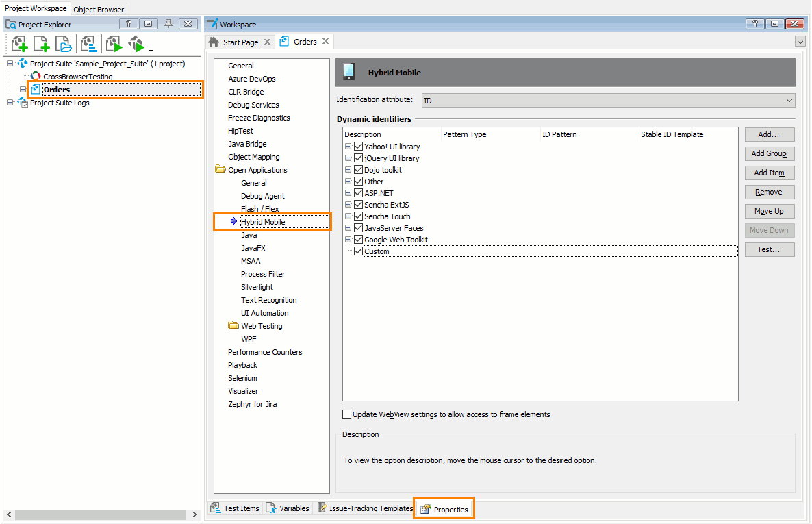The height and width of the screenshot is (524, 812).
Task: Open the Issue-Tracking Templates tab
Action: [365, 508]
